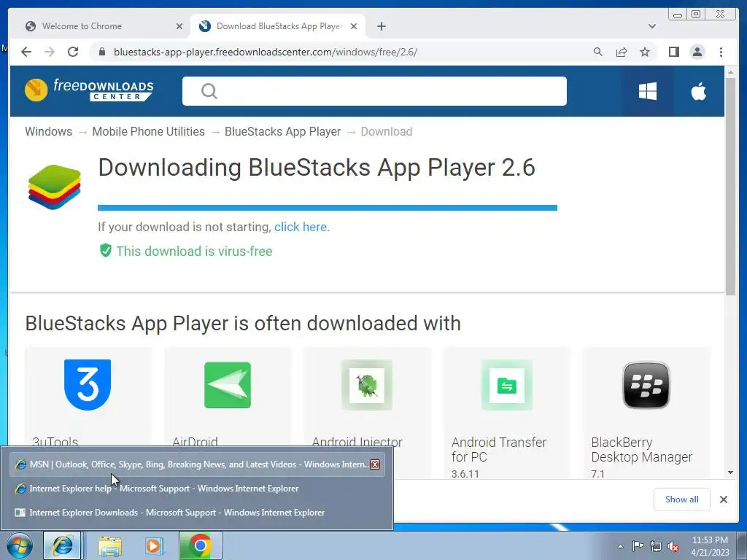Open Windows Explorer from the taskbar
Viewport: 747px width, 560px height.
pyautogui.click(x=110, y=546)
